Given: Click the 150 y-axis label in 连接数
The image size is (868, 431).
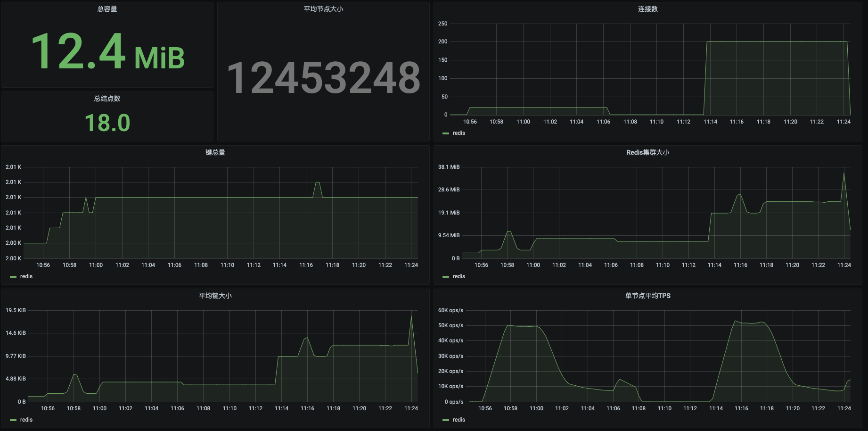Looking at the screenshot, I should (442, 60).
